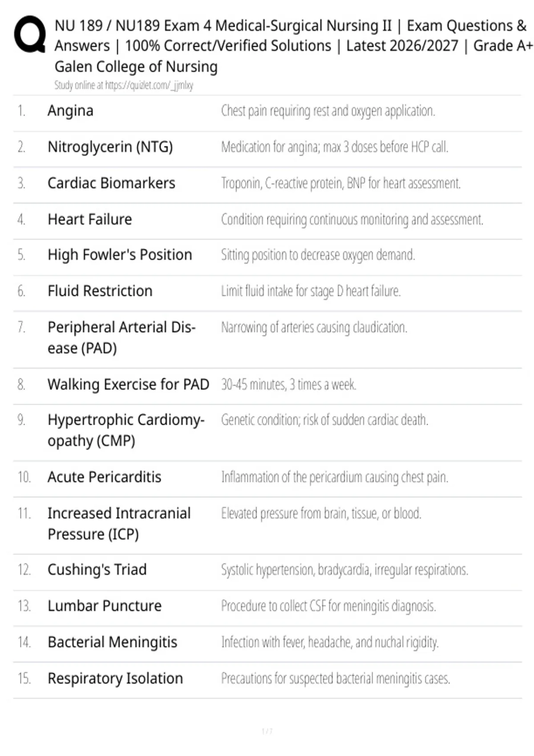The width and height of the screenshot is (534, 756).
Task: Select the Angina term
Action: [70, 110]
